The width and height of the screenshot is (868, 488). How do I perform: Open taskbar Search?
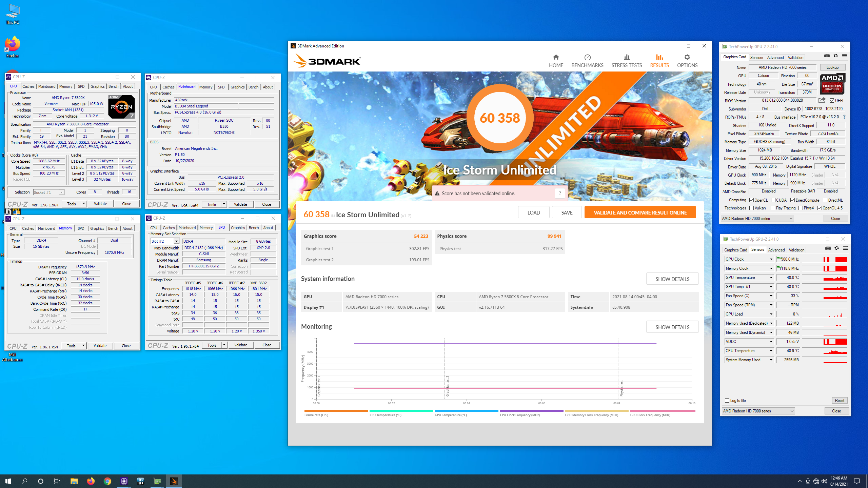point(24,481)
